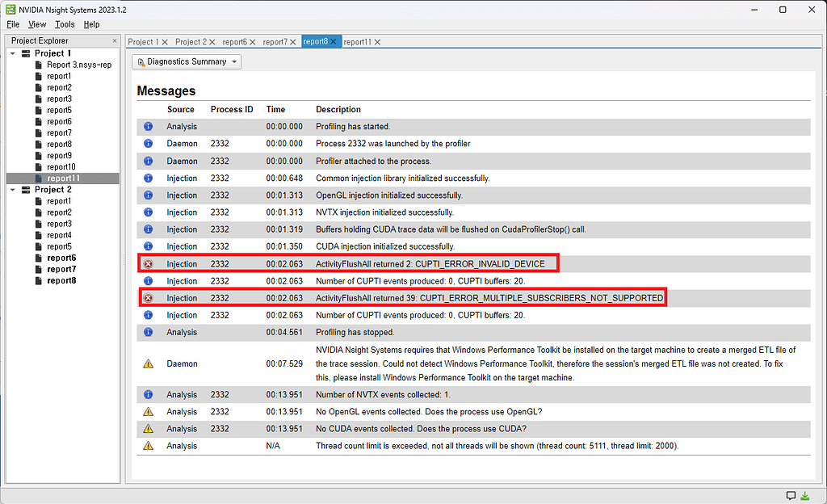Open the Tools menu
Viewport: 827px width, 504px height.
click(65, 24)
